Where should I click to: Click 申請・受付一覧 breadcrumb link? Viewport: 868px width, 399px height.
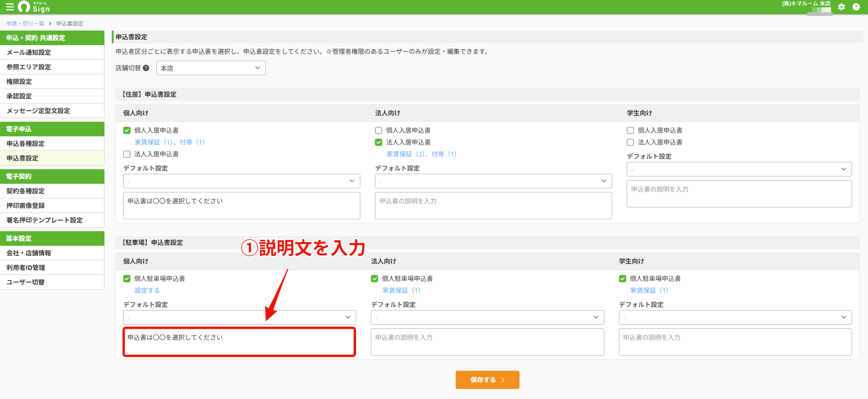pos(25,24)
